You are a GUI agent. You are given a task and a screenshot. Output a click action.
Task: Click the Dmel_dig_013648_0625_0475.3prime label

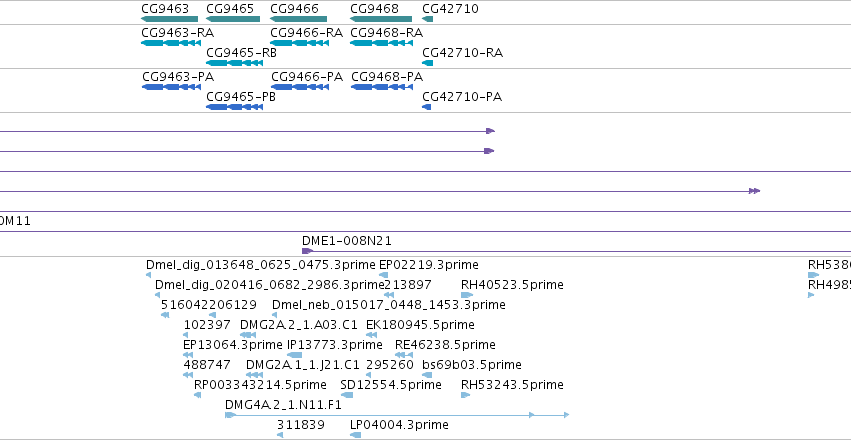click(261, 265)
